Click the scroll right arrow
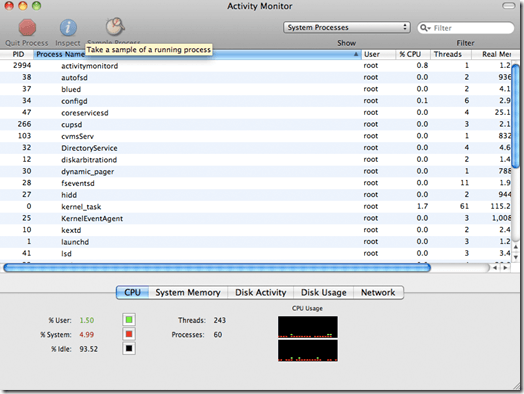524x394 pixels. pyautogui.click(x=505, y=268)
